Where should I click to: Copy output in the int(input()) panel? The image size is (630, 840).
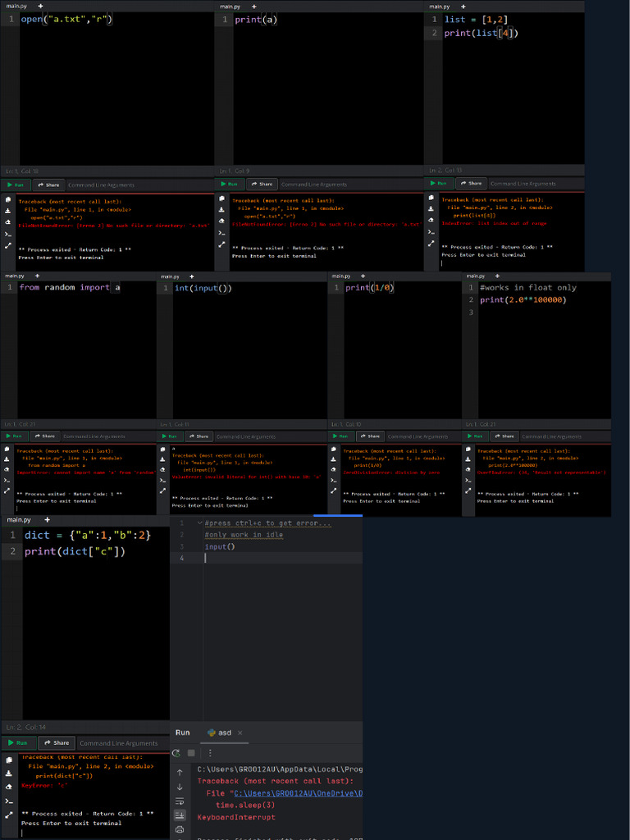click(x=162, y=449)
